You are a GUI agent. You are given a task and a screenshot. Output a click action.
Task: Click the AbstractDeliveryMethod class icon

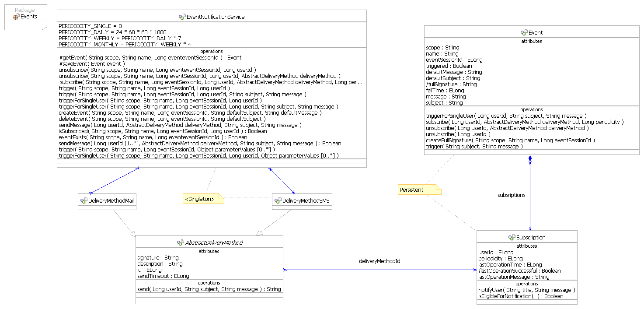(x=180, y=242)
